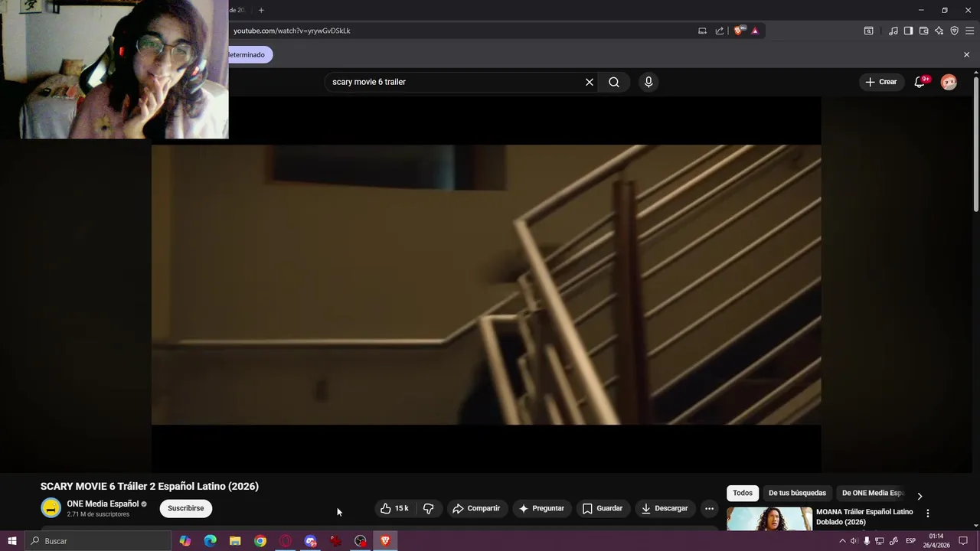Screen dimensions: 980x551
Task: Dismiss the infobar with its close X
Action: tap(966, 54)
